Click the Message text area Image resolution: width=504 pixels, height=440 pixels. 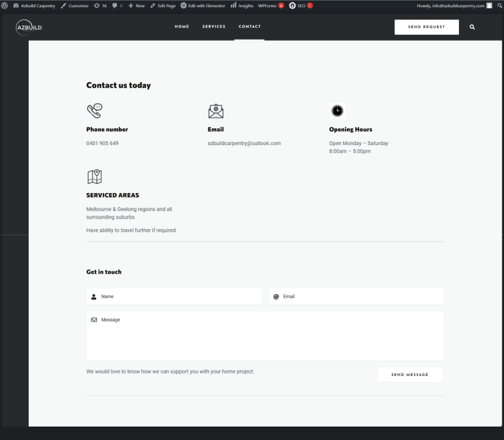coord(265,336)
